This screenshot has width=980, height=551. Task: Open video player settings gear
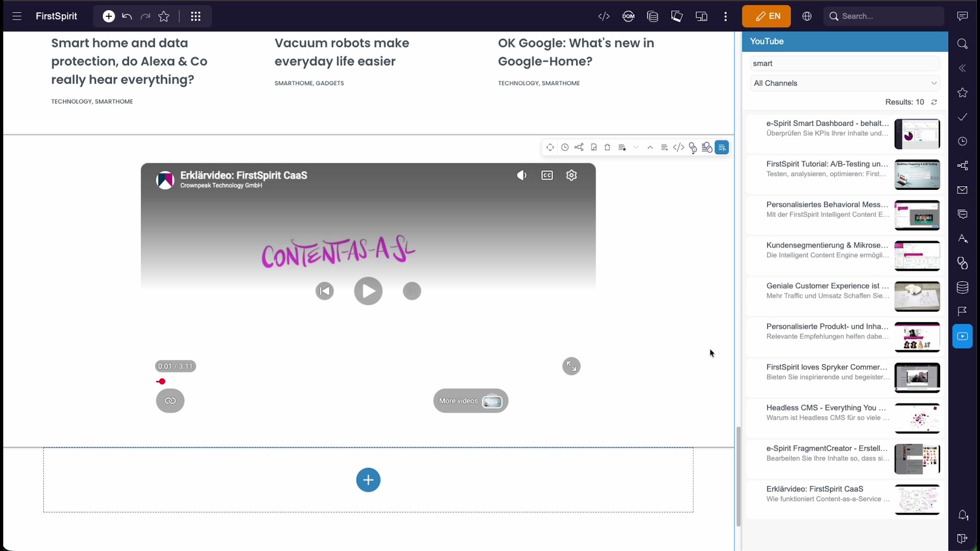click(x=572, y=176)
